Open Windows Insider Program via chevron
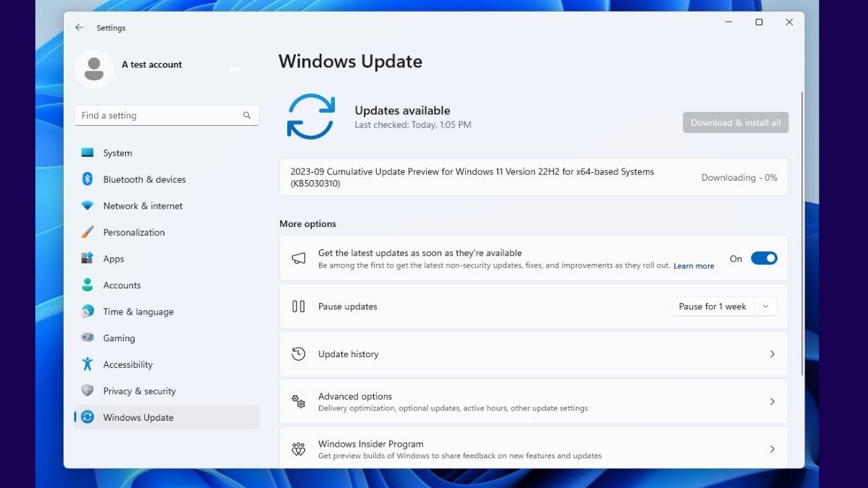This screenshot has height=488, width=868. [772, 449]
